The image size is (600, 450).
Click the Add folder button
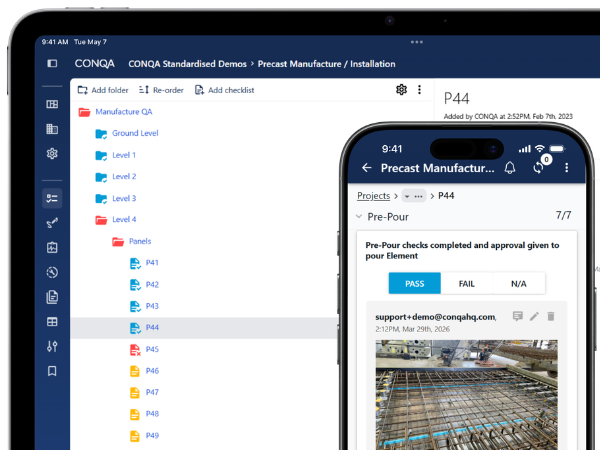click(x=103, y=90)
